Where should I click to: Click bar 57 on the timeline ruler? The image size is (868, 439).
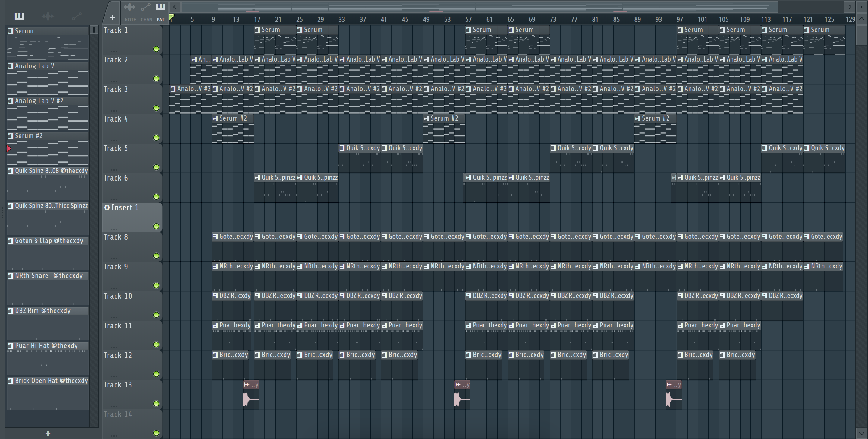pos(468,19)
